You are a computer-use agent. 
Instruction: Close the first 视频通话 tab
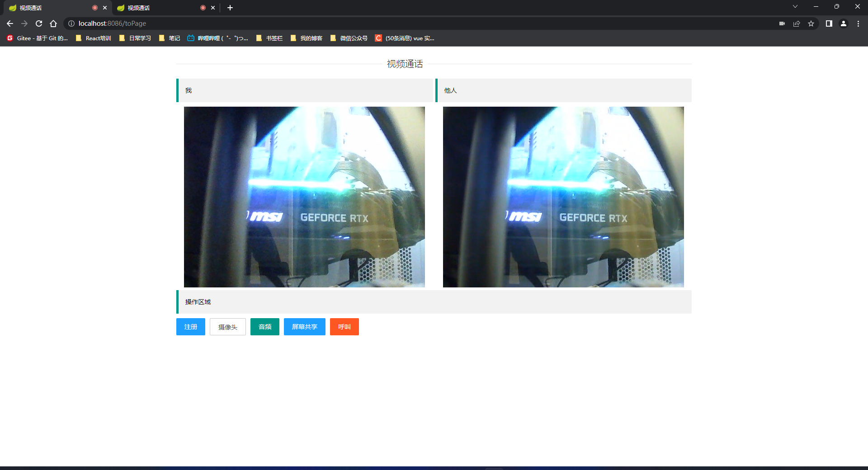click(105, 8)
